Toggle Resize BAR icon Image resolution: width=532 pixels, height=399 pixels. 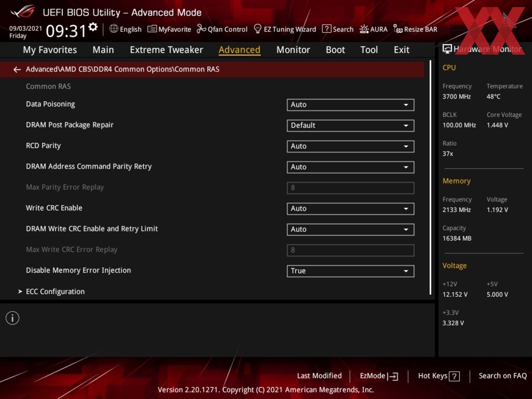click(398, 29)
